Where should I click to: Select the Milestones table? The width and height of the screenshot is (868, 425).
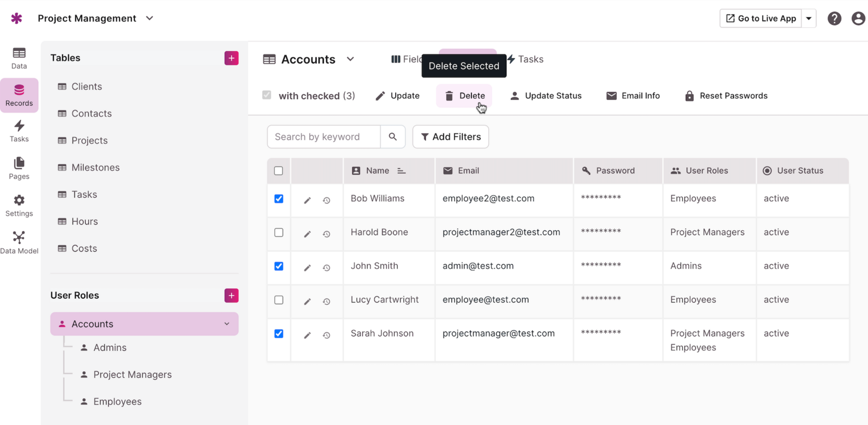94,167
